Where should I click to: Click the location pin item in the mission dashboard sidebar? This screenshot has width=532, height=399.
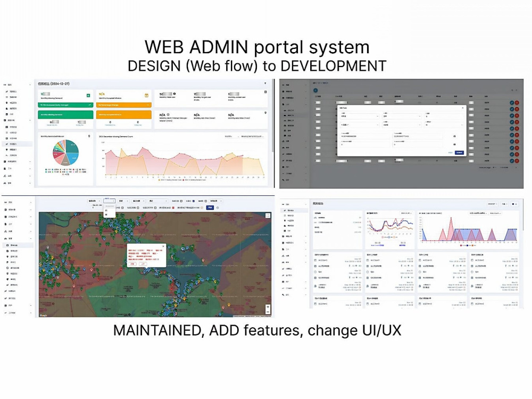click(x=12, y=103)
